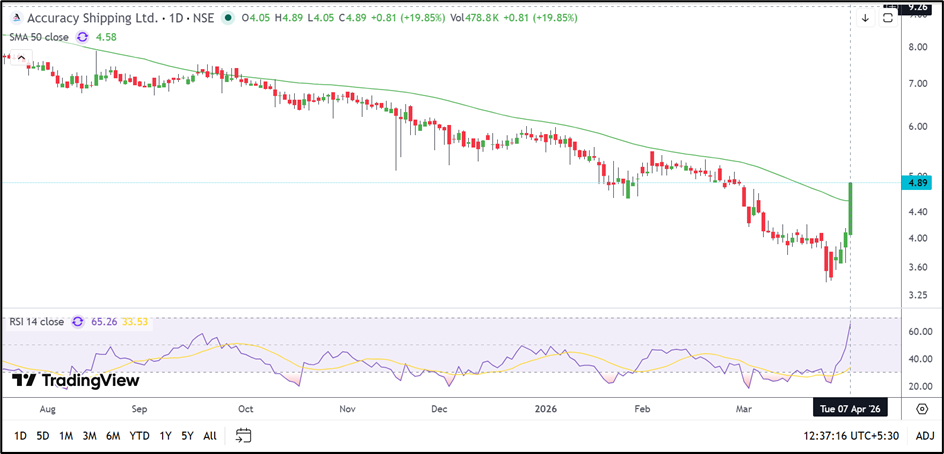This screenshot has height=454, width=944.
Task: Click the TradingView logo
Action: 76,380
